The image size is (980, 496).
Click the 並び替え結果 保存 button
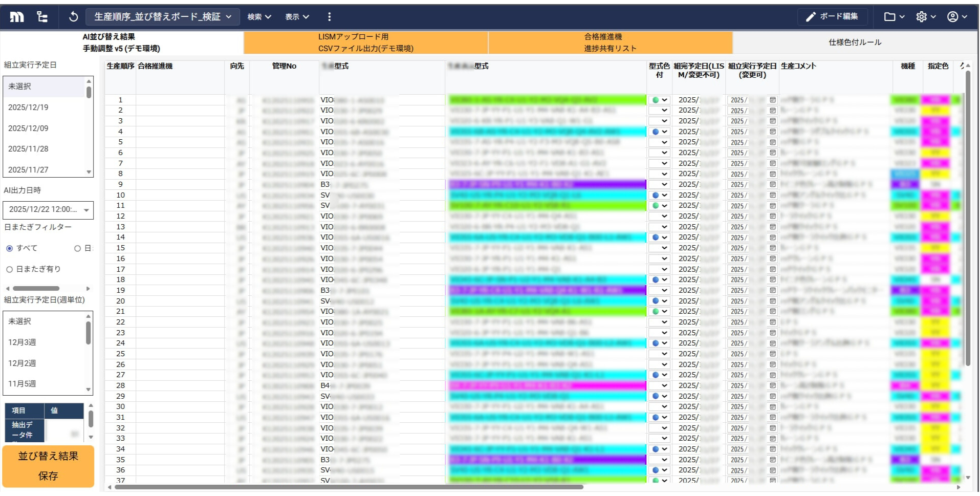48,466
